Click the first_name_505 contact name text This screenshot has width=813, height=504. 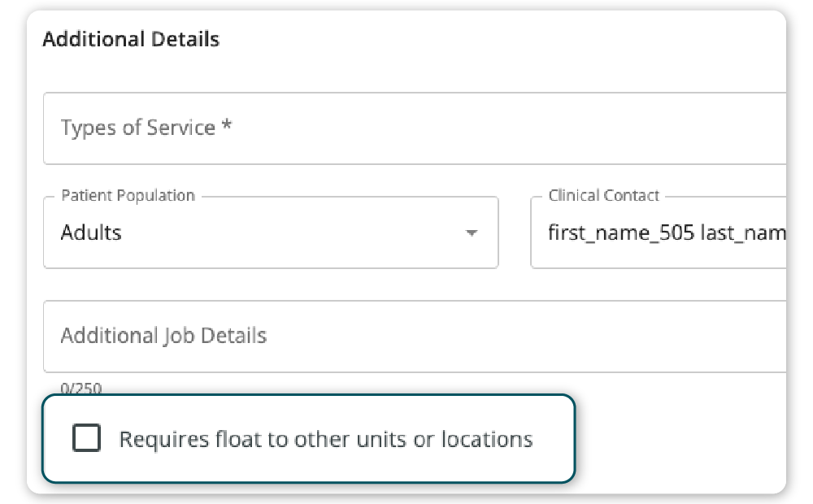(x=620, y=233)
